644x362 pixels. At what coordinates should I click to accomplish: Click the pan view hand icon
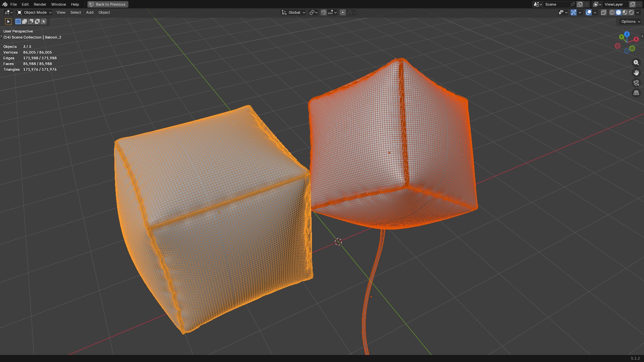click(636, 73)
